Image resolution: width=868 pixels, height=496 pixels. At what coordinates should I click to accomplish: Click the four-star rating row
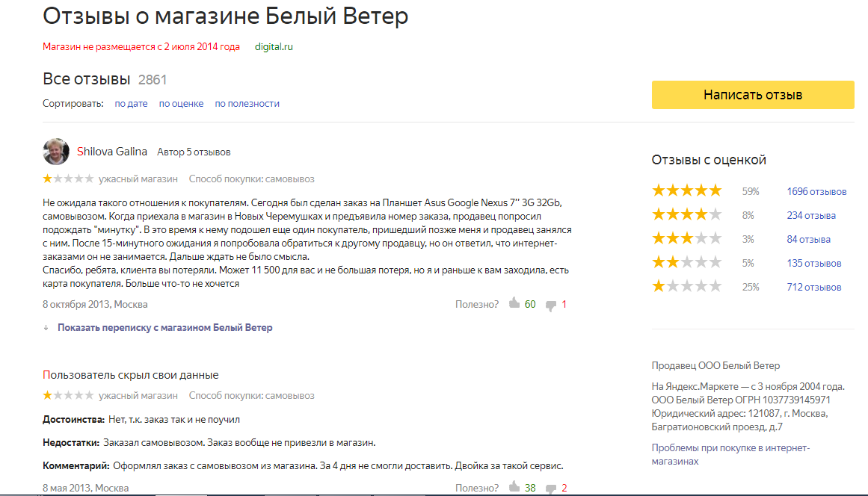point(686,215)
